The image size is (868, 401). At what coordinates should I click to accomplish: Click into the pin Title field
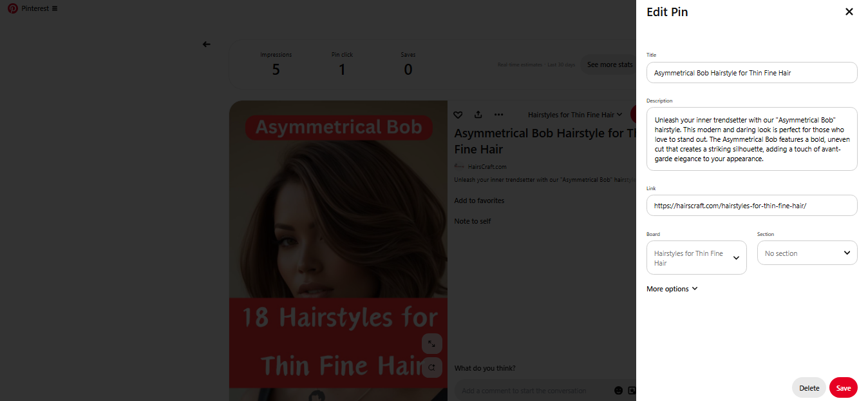click(x=752, y=73)
